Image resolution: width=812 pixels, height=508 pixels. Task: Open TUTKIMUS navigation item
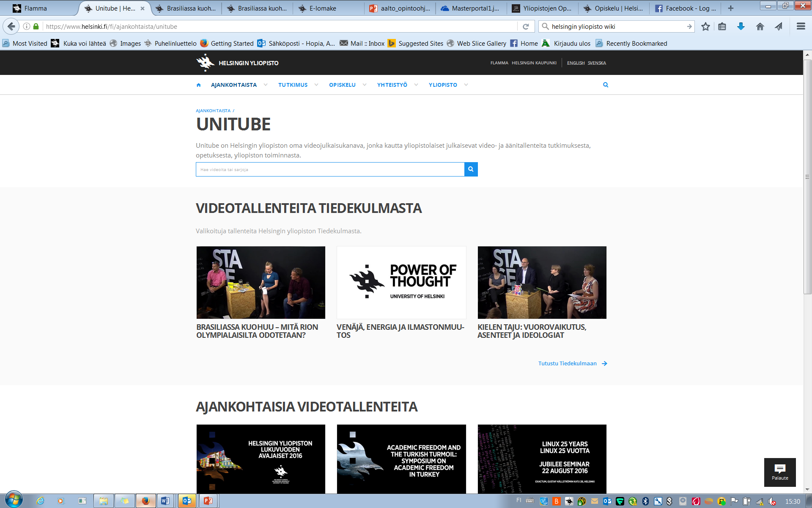pyautogui.click(x=293, y=85)
